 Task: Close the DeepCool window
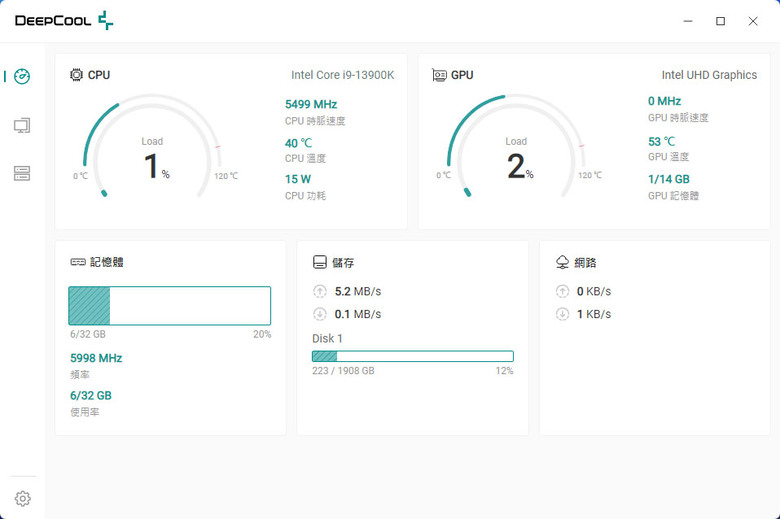click(x=753, y=21)
